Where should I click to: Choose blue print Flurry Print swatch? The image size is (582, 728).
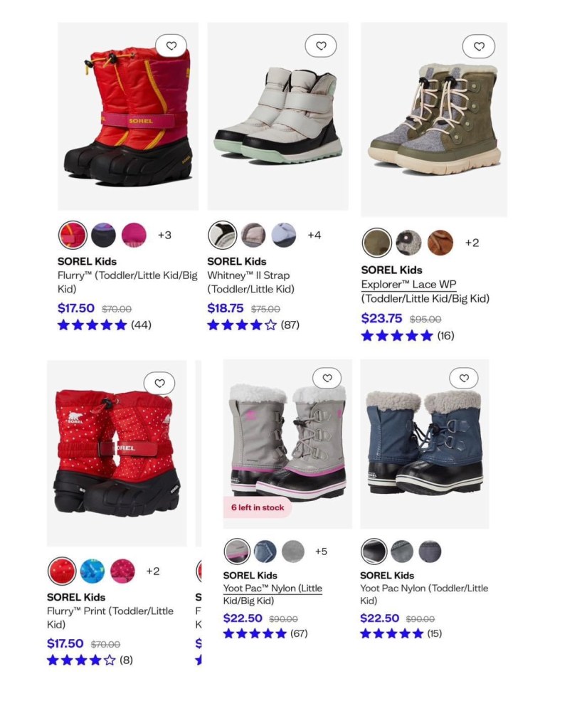point(92,571)
